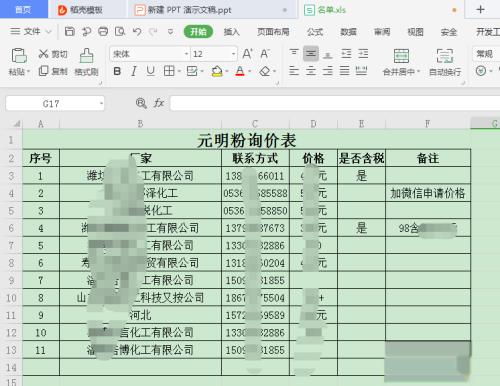The height and width of the screenshot is (386, 500).
Task: Select the Format Painter (格式刷) tool
Action: [x=86, y=62]
